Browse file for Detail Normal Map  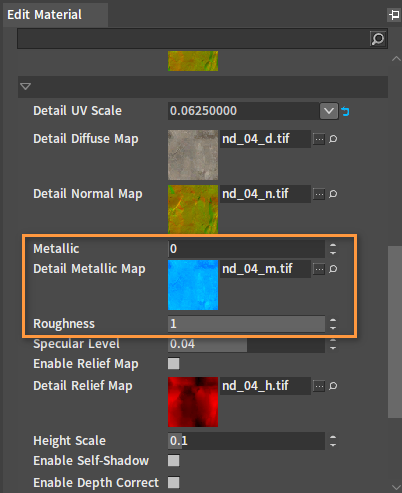tap(319, 194)
